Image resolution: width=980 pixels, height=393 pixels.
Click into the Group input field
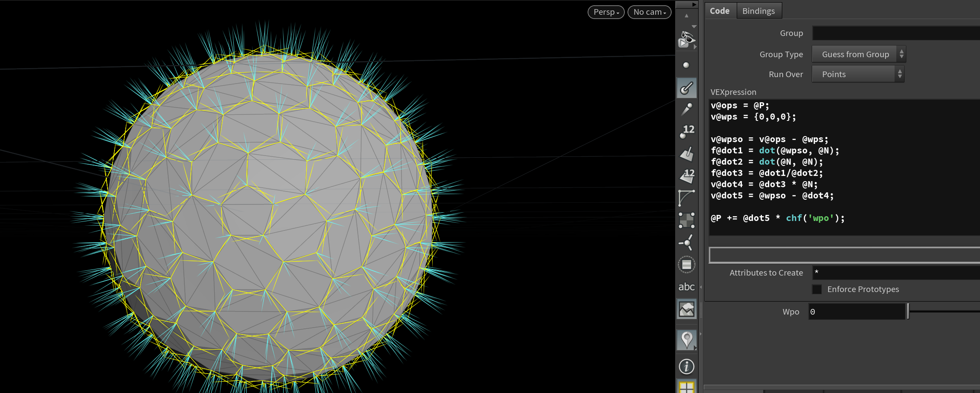[x=896, y=33]
